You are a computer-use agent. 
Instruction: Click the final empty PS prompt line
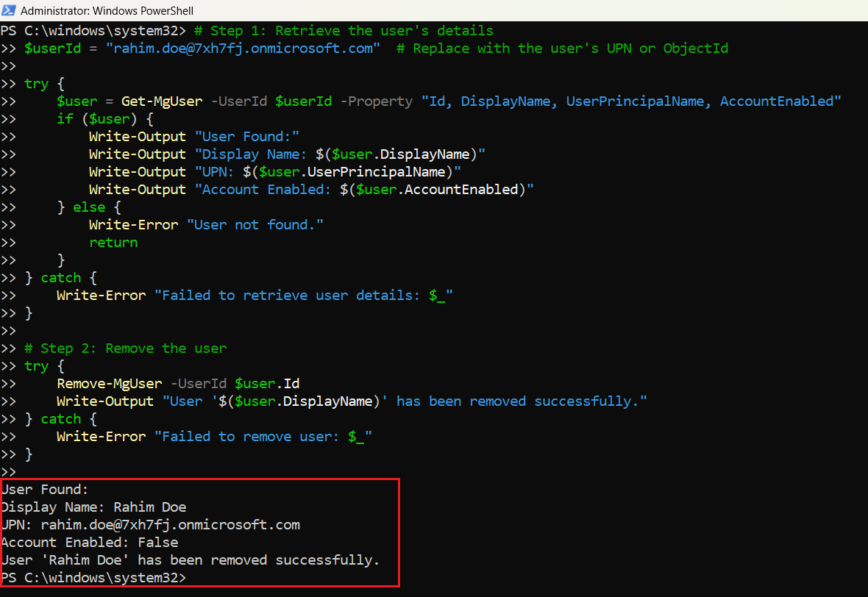click(x=93, y=577)
